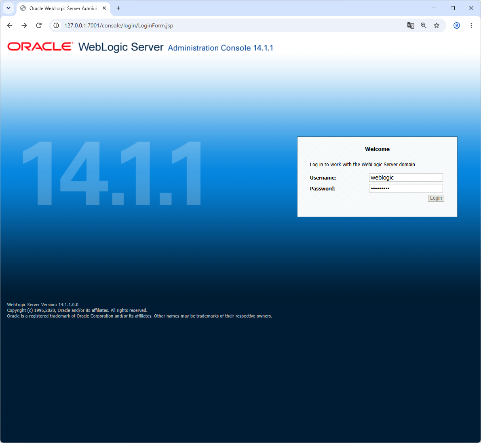
Task: Click the WebLogic Server title text
Action: [x=121, y=47]
